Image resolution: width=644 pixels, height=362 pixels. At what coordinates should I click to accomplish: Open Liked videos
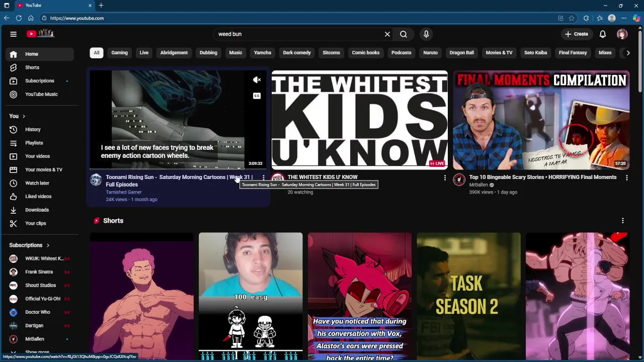40,197
